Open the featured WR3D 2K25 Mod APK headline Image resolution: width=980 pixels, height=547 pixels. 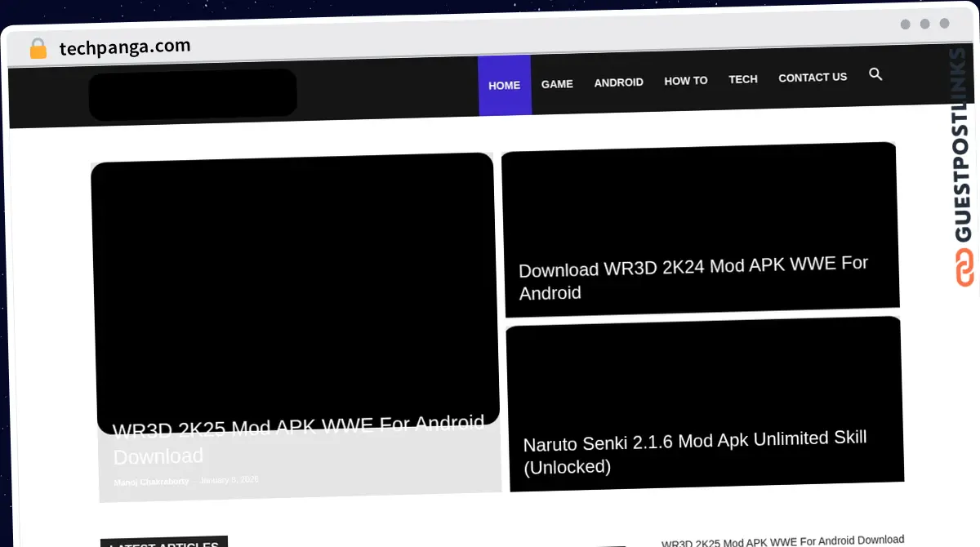tap(298, 440)
